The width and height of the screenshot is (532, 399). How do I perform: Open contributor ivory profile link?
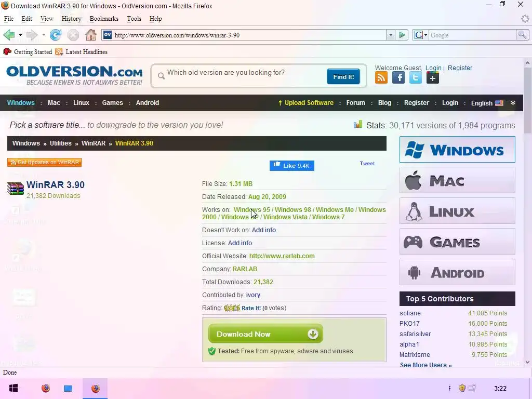[253, 295]
